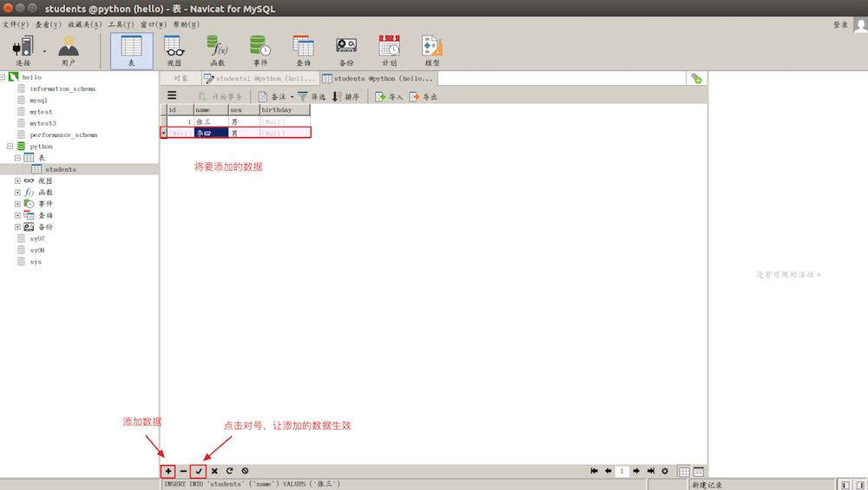
Task: Collapse the python database tree node
Action: [8, 147]
